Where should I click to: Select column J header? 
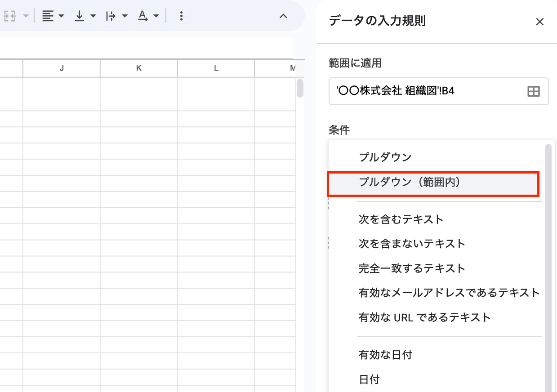point(61,68)
